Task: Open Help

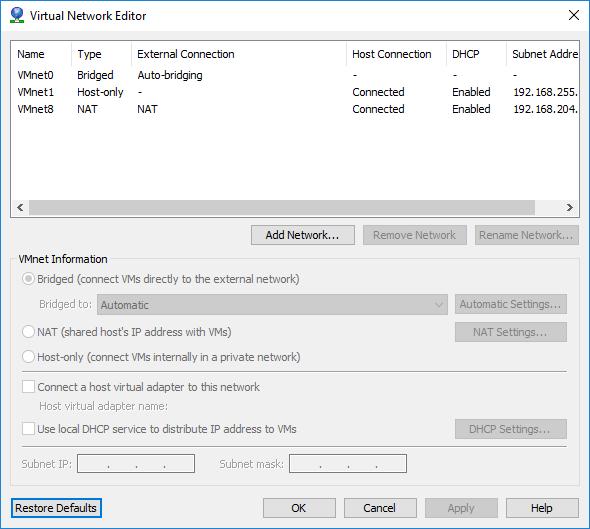Action: click(x=542, y=508)
